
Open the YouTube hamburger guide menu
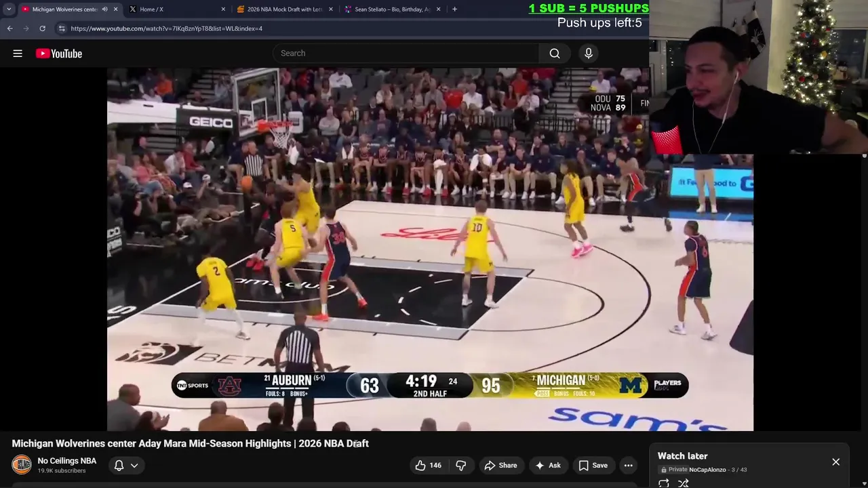pyautogui.click(x=18, y=54)
